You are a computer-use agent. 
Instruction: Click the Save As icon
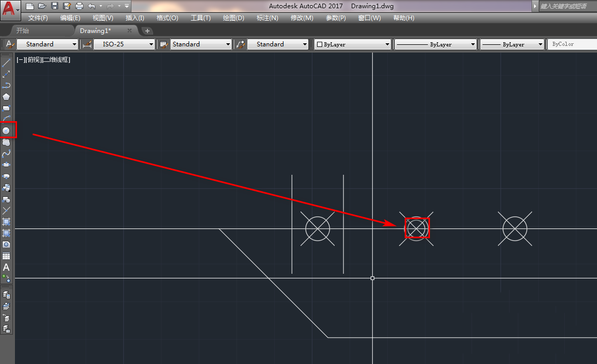pos(67,6)
